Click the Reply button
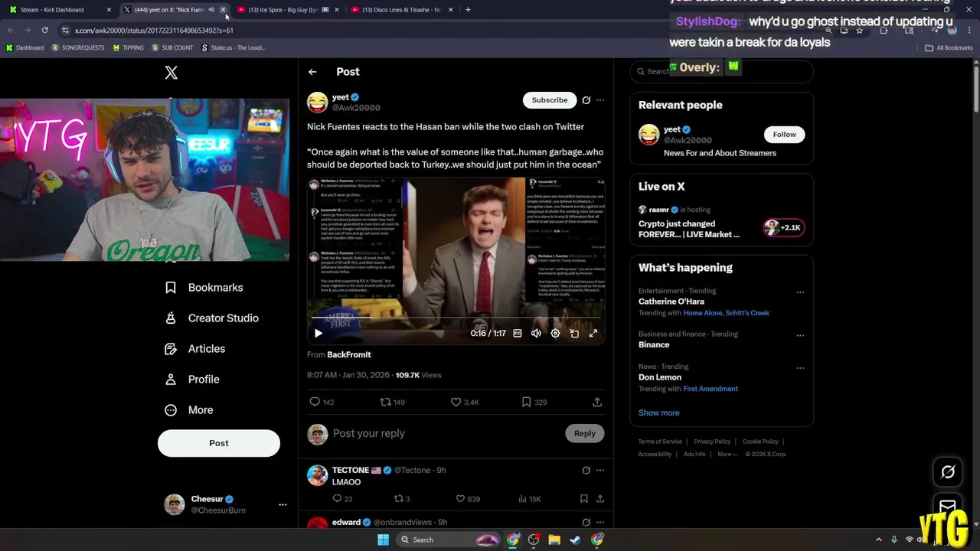The image size is (980, 551). 585,434
